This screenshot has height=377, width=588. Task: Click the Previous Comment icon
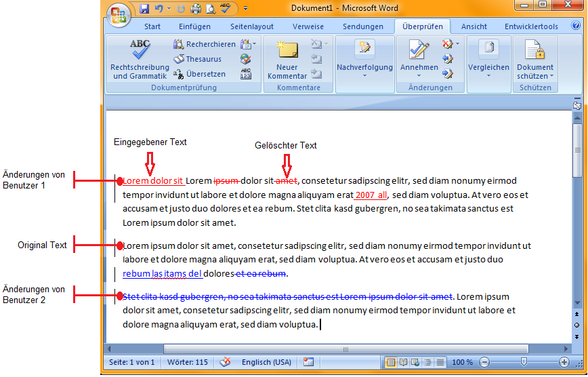click(x=316, y=59)
